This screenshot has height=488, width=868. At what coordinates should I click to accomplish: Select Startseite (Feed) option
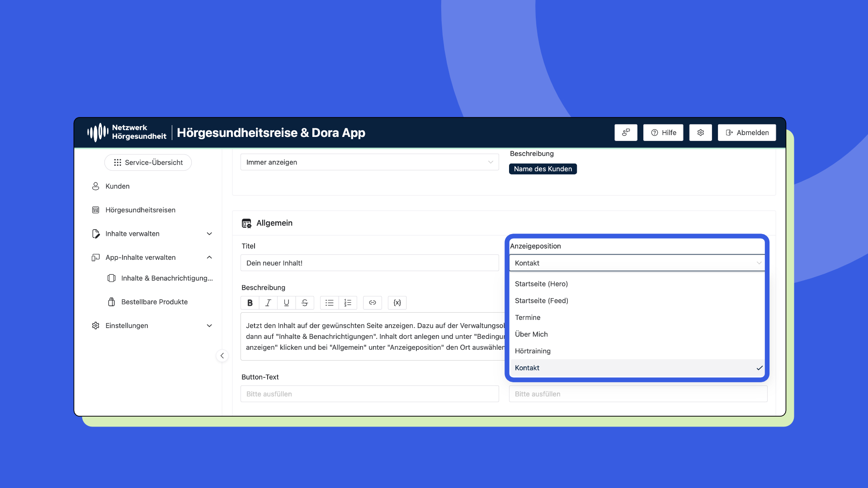coord(637,300)
